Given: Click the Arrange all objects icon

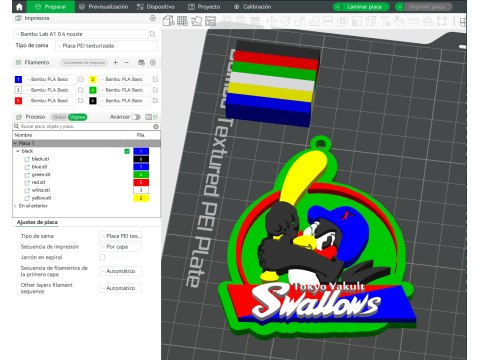Looking at the screenshot, I should [210, 21].
